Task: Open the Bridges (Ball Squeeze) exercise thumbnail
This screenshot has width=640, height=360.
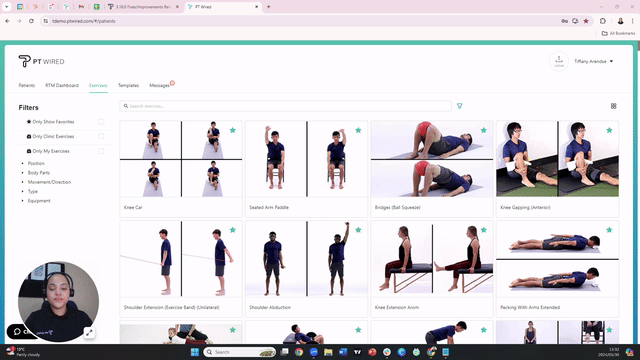Action: pos(432,159)
